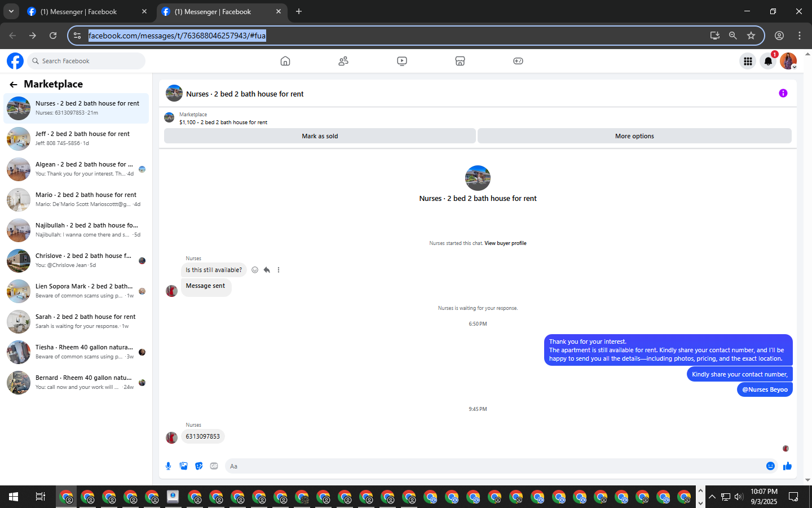The image size is (812, 508).
Task: Click the Search Facebook box
Action: coord(86,61)
